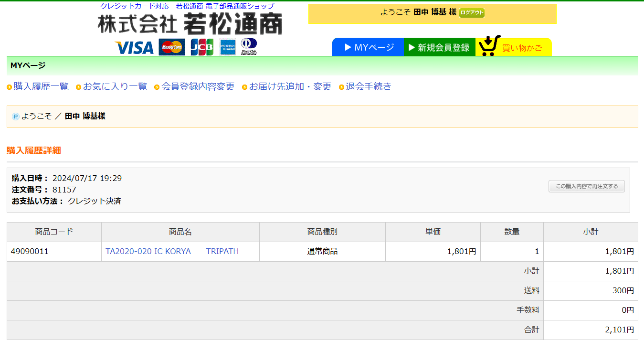The image size is (644, 351).
Task: Open the 新規会員登録 tab
Action: (x=439, y=47)
